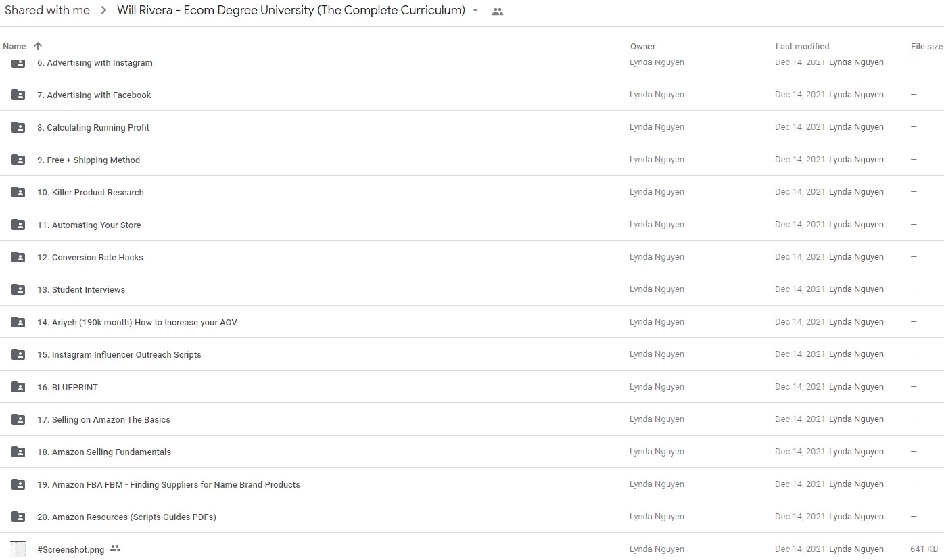
Task: Open 8. Calculating Running Profit folder name
Action: [x=93, y=128]
